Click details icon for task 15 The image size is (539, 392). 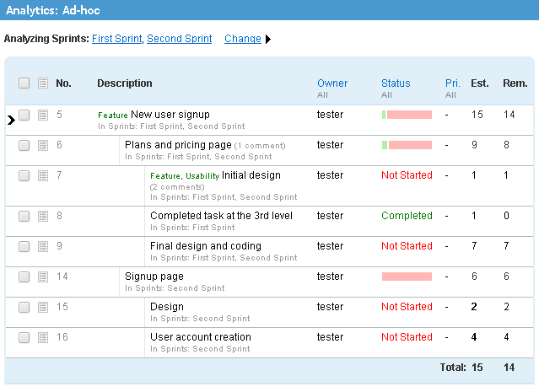[x=43, y=307]
